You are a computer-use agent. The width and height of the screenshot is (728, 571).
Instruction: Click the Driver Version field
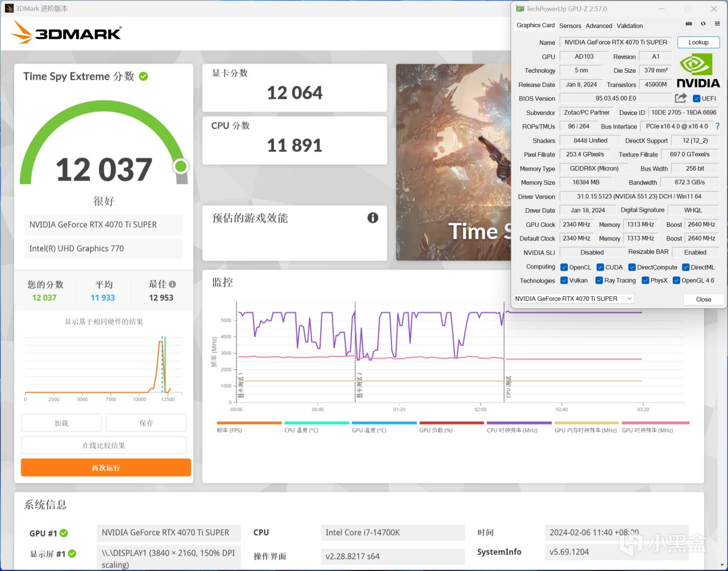639,196
